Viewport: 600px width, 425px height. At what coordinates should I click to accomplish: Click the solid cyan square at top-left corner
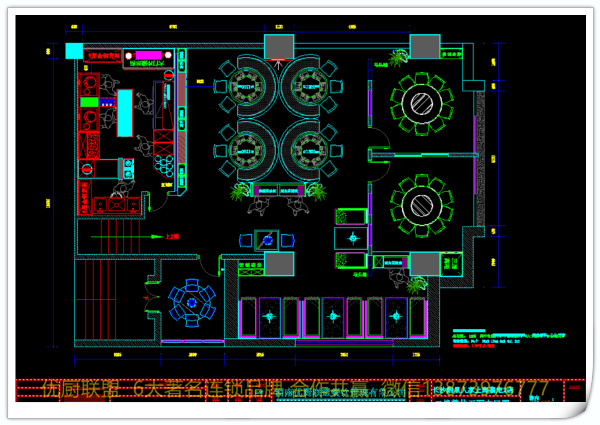(73, 51)
